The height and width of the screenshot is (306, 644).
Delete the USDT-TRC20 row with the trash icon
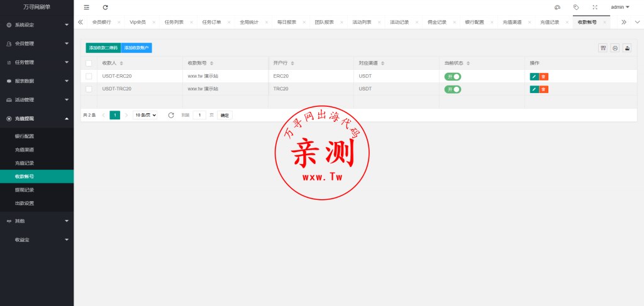tap(543, 89)
